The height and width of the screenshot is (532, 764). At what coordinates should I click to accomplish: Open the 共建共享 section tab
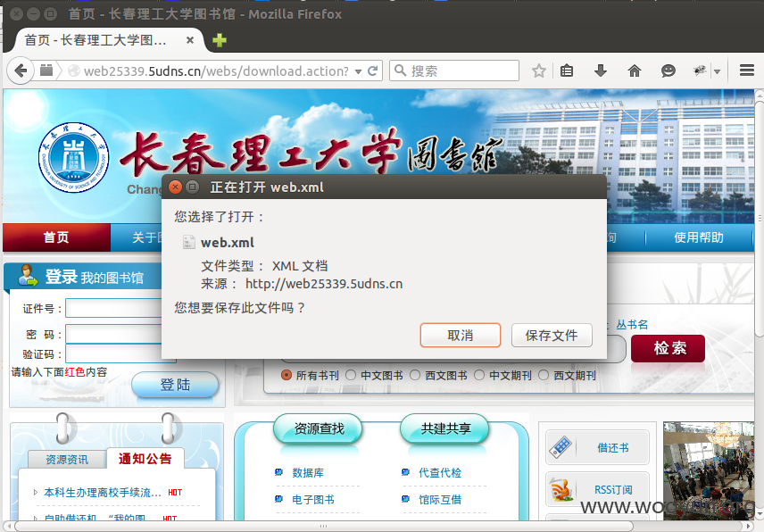pyautogui.click(x=445, y=428)
